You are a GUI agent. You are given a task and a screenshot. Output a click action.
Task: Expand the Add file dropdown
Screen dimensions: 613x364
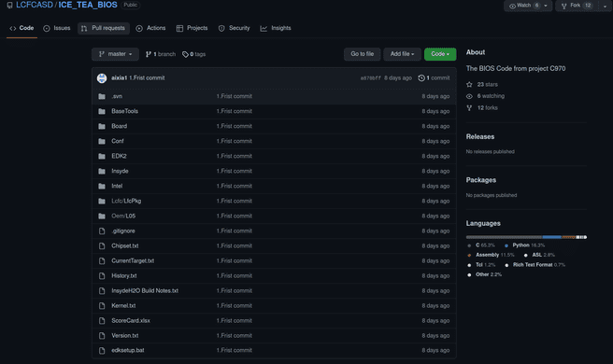click(402, 54)
